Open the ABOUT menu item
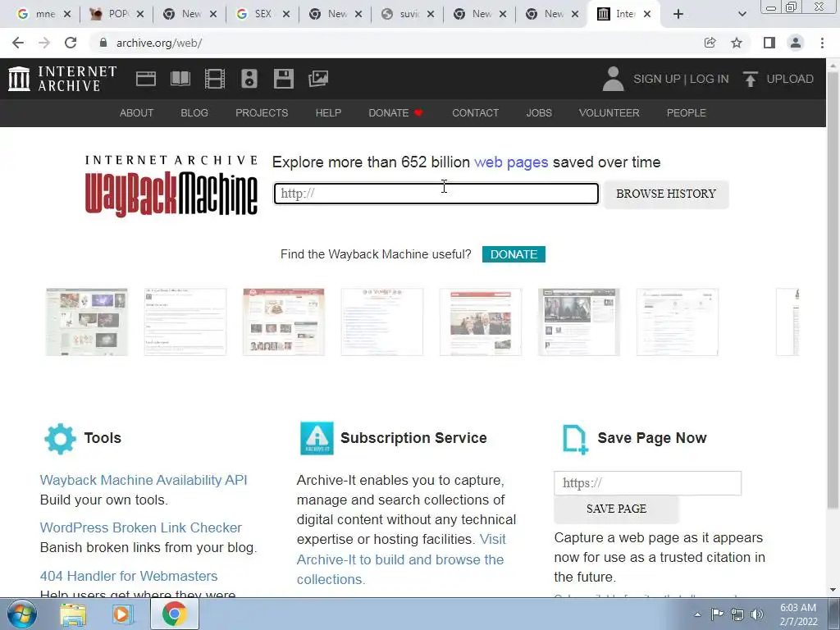This screenshot has width=840, height=630. click(137, 113)
